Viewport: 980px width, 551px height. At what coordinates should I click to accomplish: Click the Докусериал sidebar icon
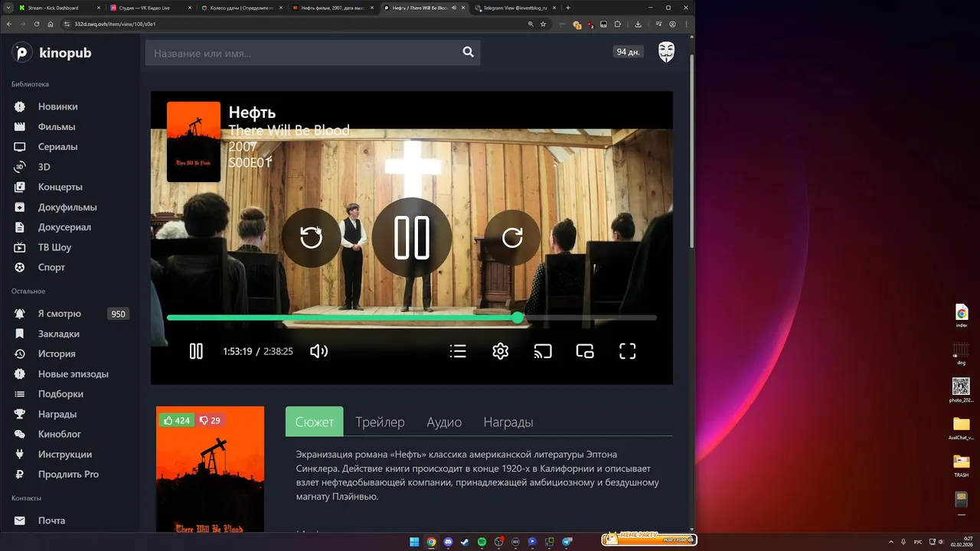[x=20, y=227]
